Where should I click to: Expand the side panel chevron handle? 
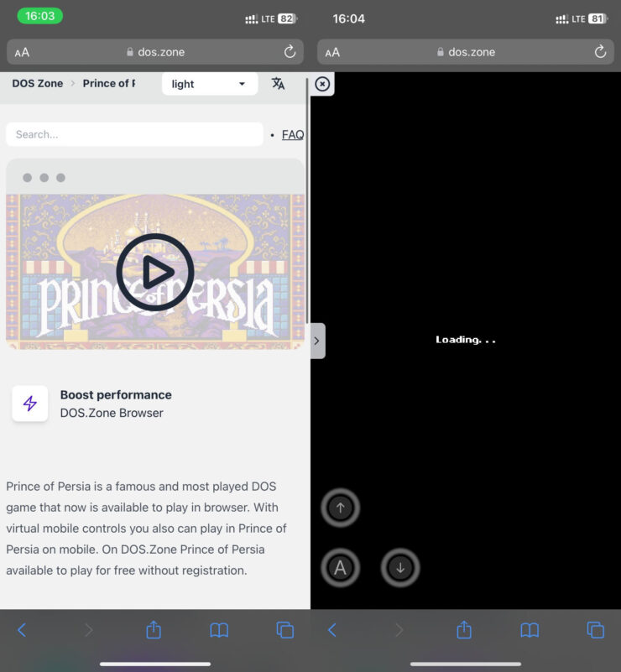click(x=316, y=341)
